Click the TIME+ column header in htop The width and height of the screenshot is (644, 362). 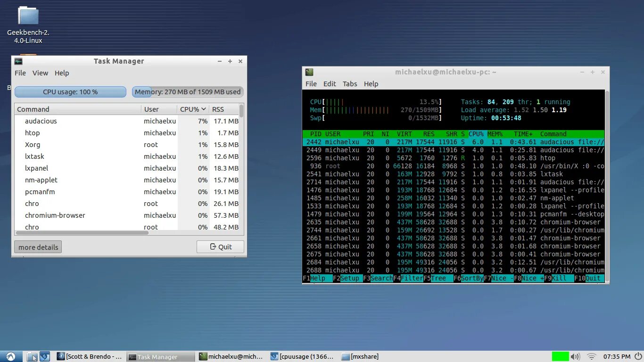[523, 134]
